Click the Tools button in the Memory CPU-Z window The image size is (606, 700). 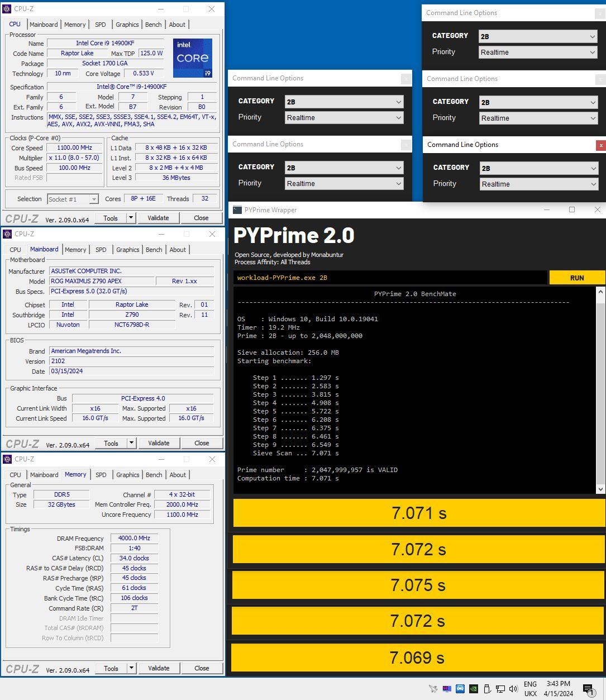[111, 668]
